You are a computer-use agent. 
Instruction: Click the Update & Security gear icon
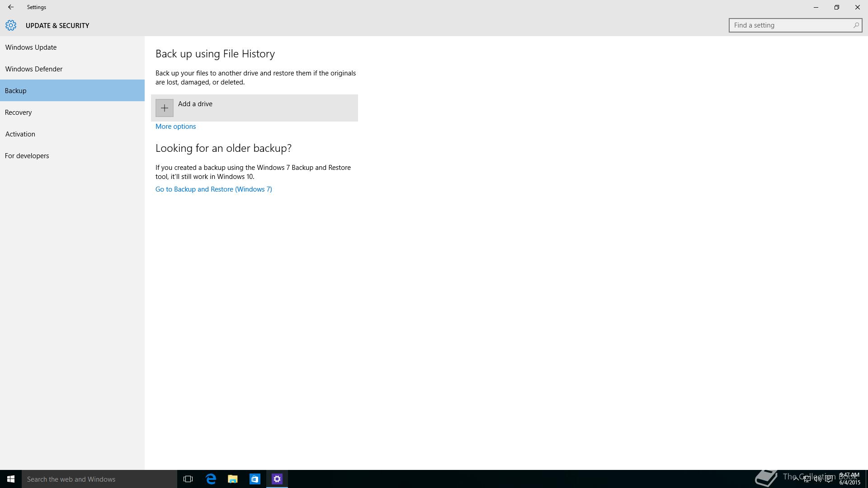click(11, 25)
